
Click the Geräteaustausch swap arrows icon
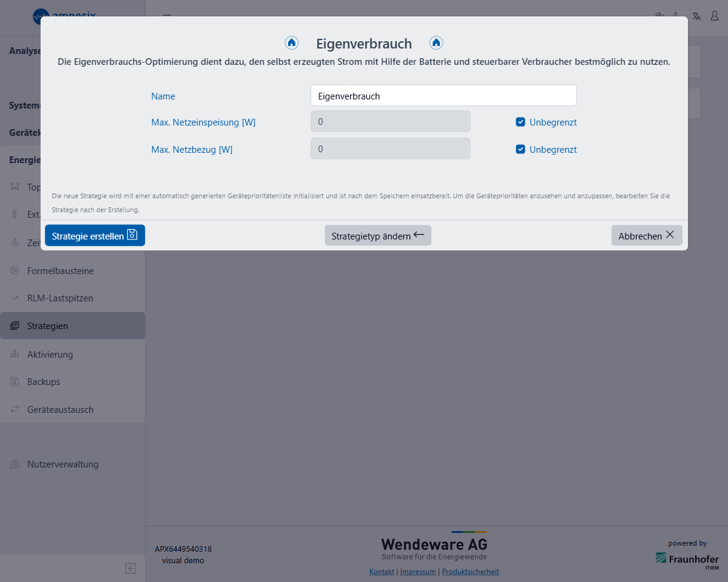pyautogui.click(x=15, y=410)
